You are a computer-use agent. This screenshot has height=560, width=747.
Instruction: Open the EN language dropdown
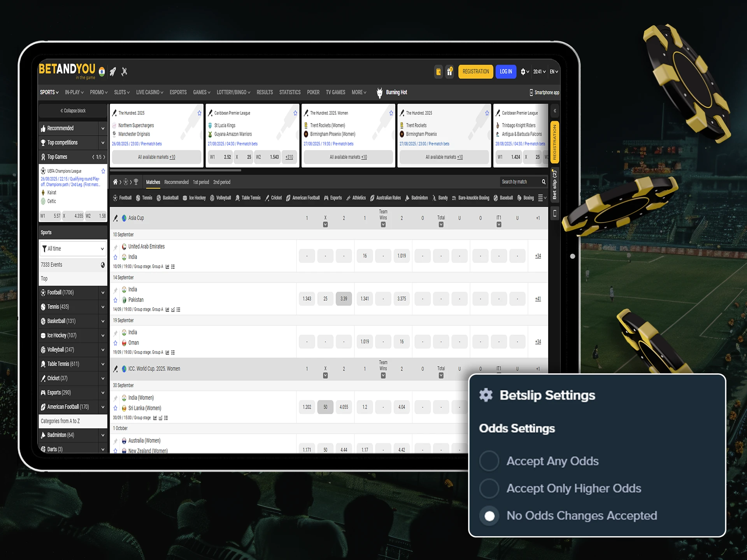[554, 72]
